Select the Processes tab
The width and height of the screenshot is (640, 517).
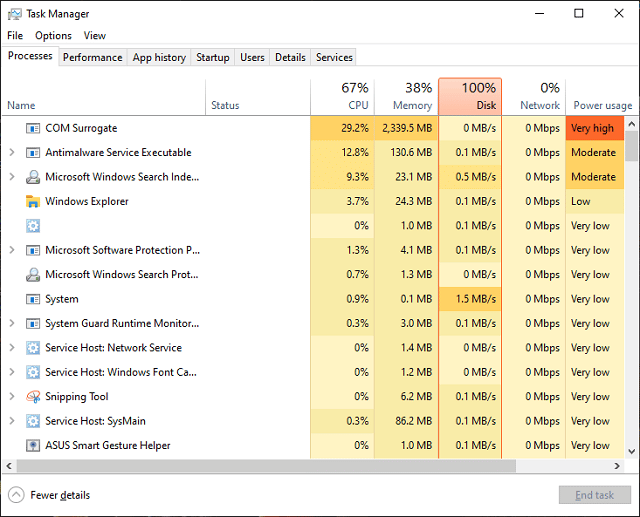coord(30,56)
